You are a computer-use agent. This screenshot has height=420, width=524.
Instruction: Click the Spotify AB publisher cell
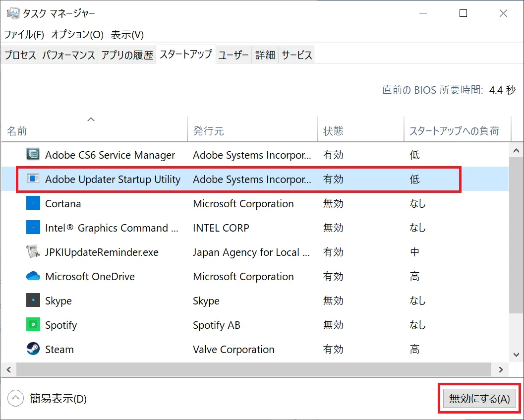pos(216,325)
